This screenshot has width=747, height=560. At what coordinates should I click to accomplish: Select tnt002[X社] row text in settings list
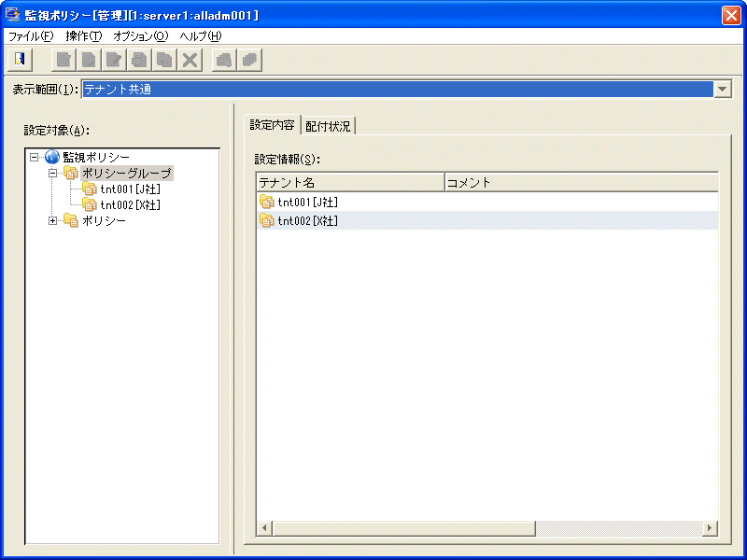(x=308, y=220)
